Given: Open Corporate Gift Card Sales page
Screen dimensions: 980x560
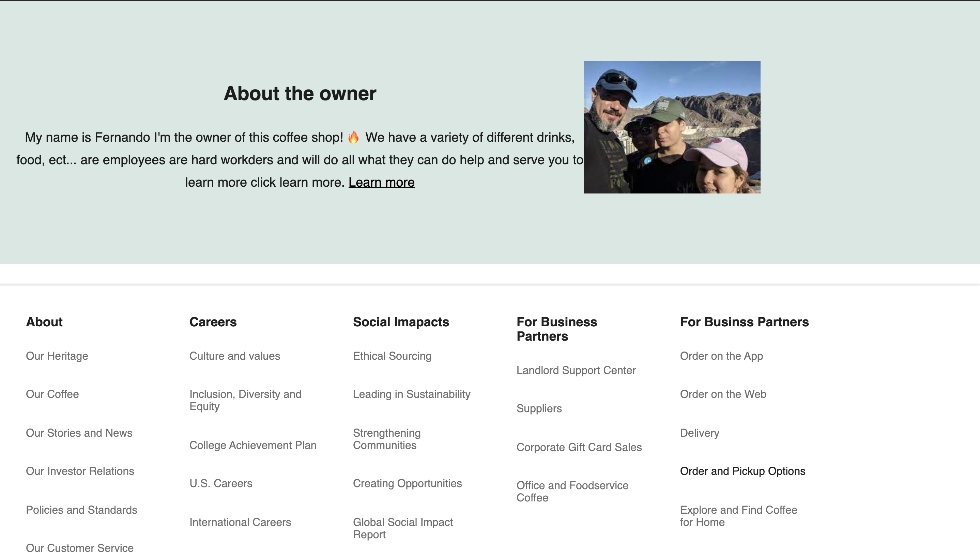Looking at the screenshot, I should [x=579, y=447].
